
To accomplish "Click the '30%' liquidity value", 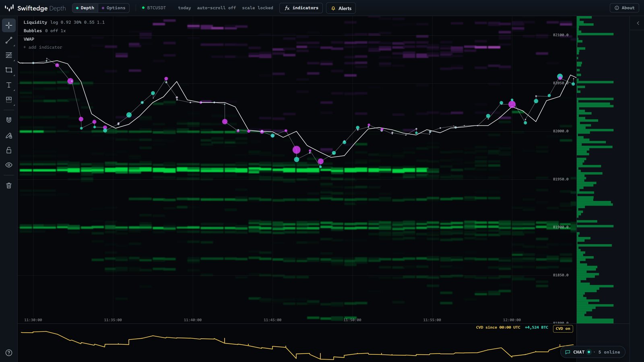I will point(78,23).
